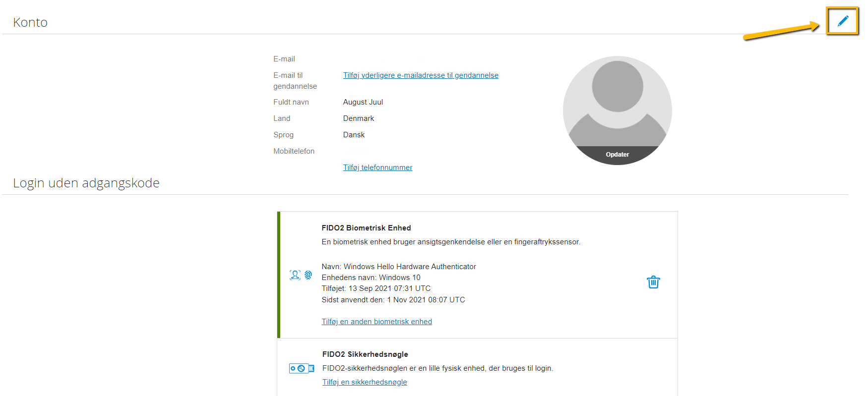The image size is (868, 396).
Task: Click the fingerprint icon
Action: tap(308, 275)
